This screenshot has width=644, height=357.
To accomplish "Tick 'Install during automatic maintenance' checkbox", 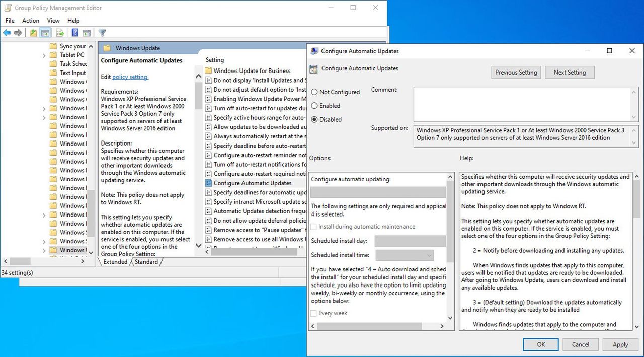I will click(x=314, y=227).
